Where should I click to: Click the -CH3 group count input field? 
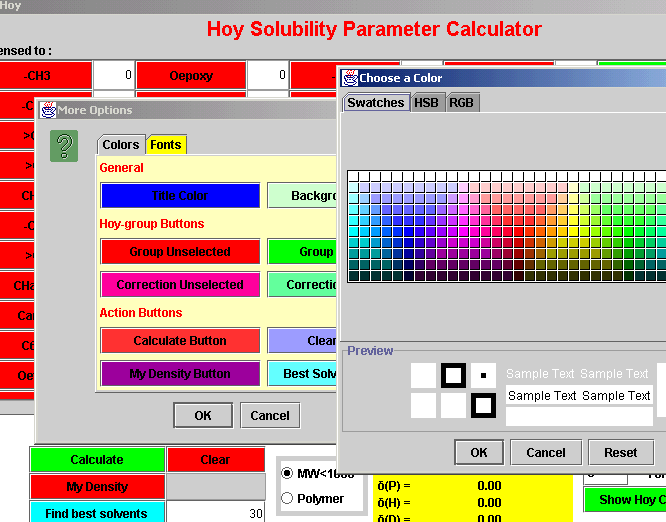coord(114,75)
